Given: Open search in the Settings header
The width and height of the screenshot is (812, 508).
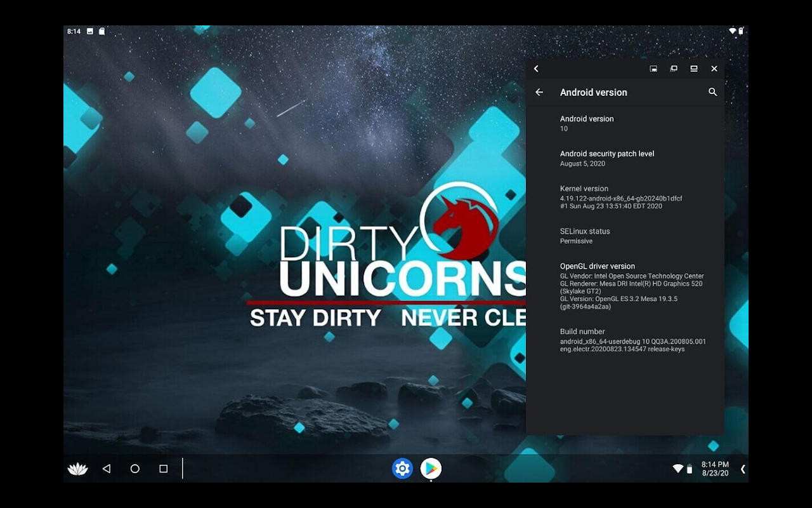Looking at the screenshot, I should pos(712,92).
